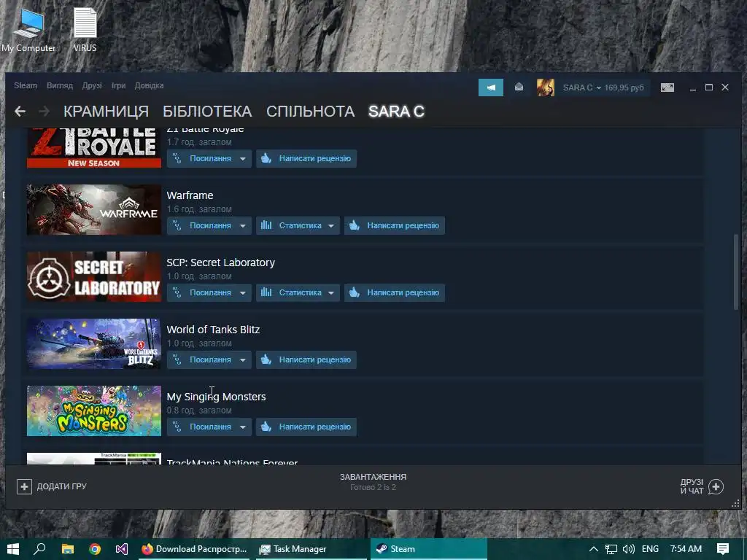This screenshot has width=747, height=560.
Task: Open the Steam menu
Action: (x=26, y=86)
